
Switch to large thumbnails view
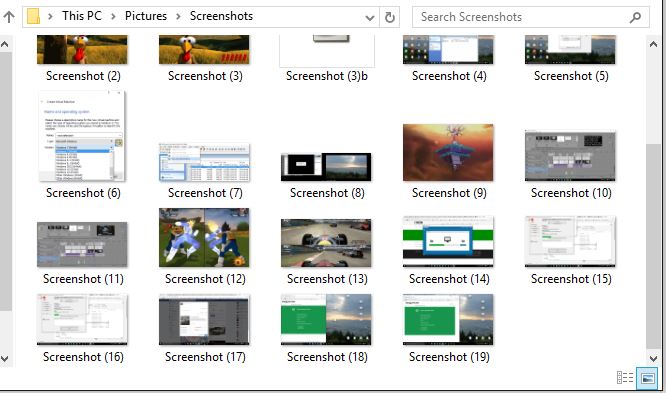coord(647,378)
